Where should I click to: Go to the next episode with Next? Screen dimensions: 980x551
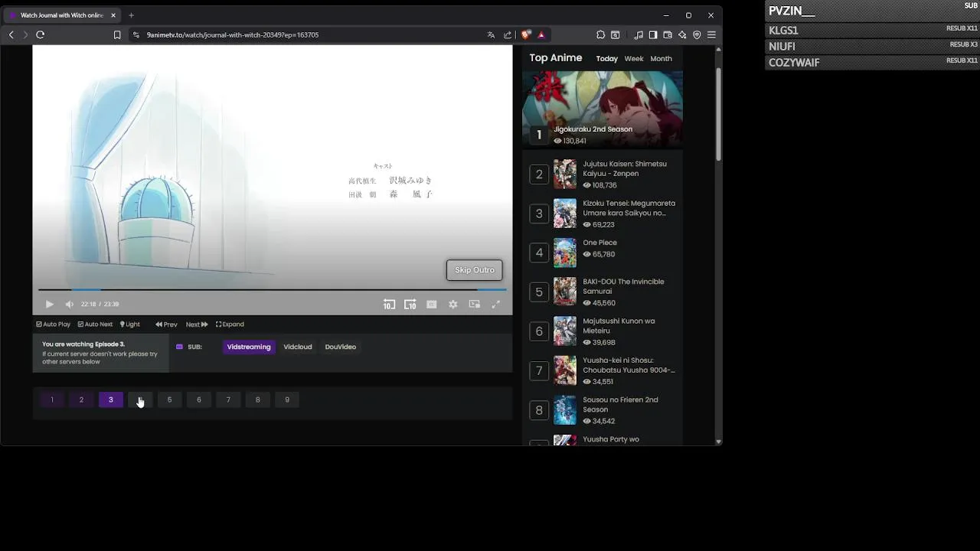coord(197,324)
